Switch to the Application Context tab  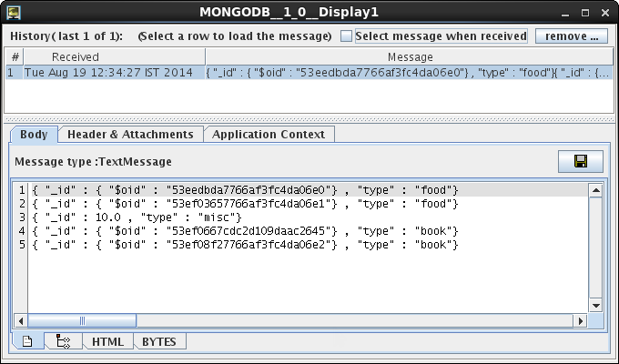coord(269,135)
